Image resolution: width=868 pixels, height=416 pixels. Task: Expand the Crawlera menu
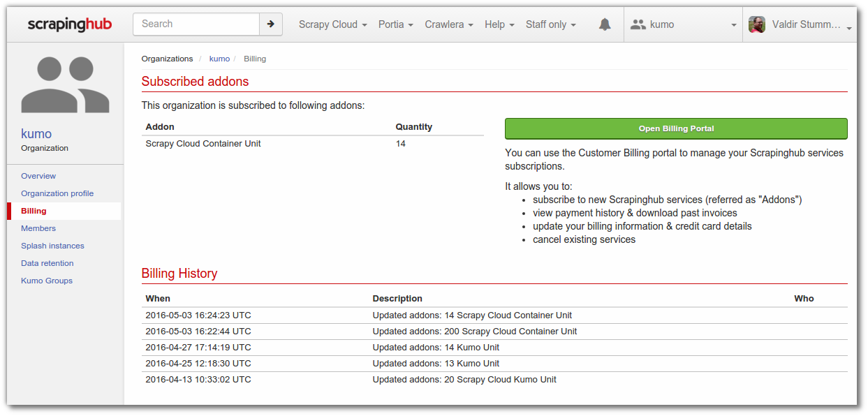point(449,24)
